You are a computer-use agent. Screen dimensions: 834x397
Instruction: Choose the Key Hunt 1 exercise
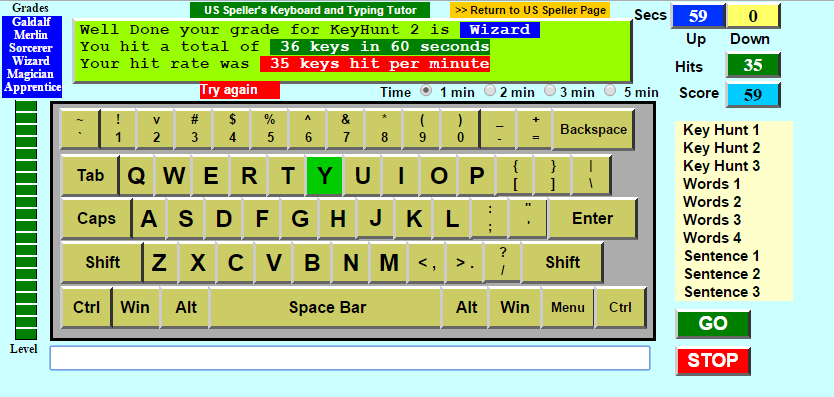coord(721,130)
